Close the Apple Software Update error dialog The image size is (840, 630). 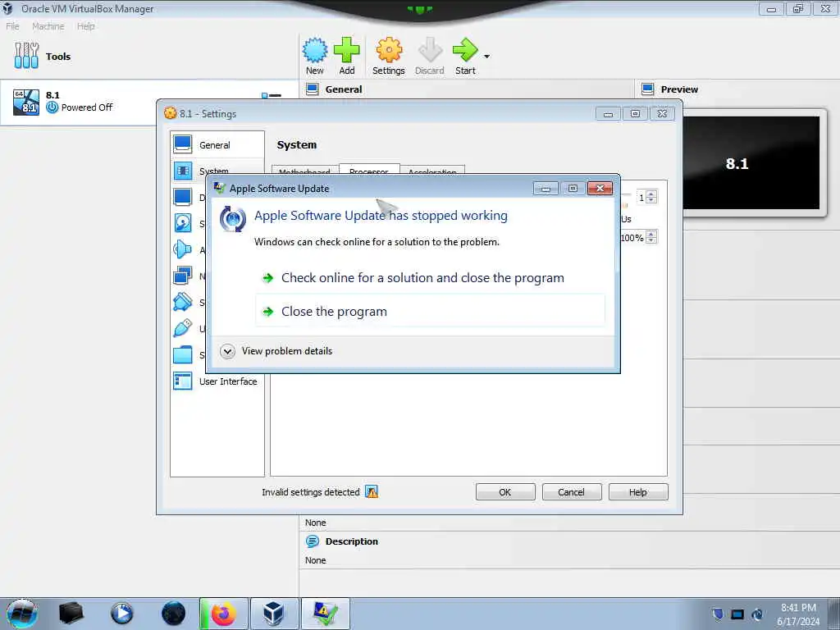pos(600,188)
